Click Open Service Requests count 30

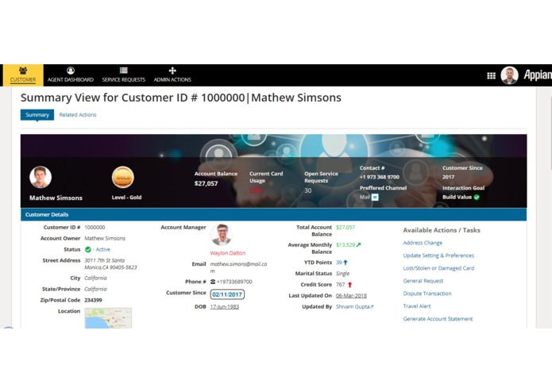(x=307, y=190)
